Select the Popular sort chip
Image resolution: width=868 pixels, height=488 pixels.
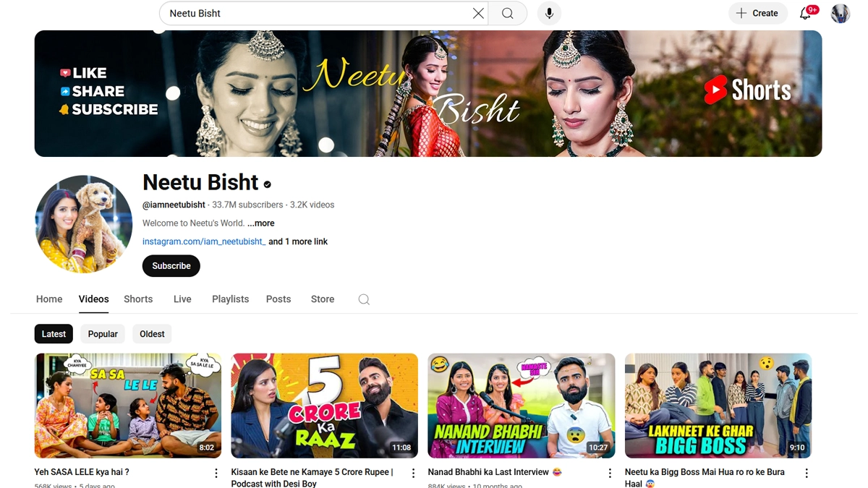103,334
